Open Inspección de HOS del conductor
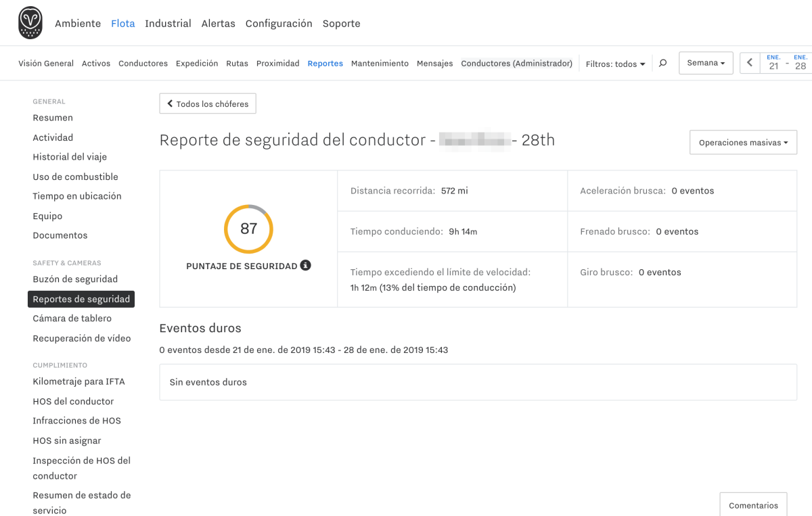The width and height of the screenshot is (812, 516). 81,468
